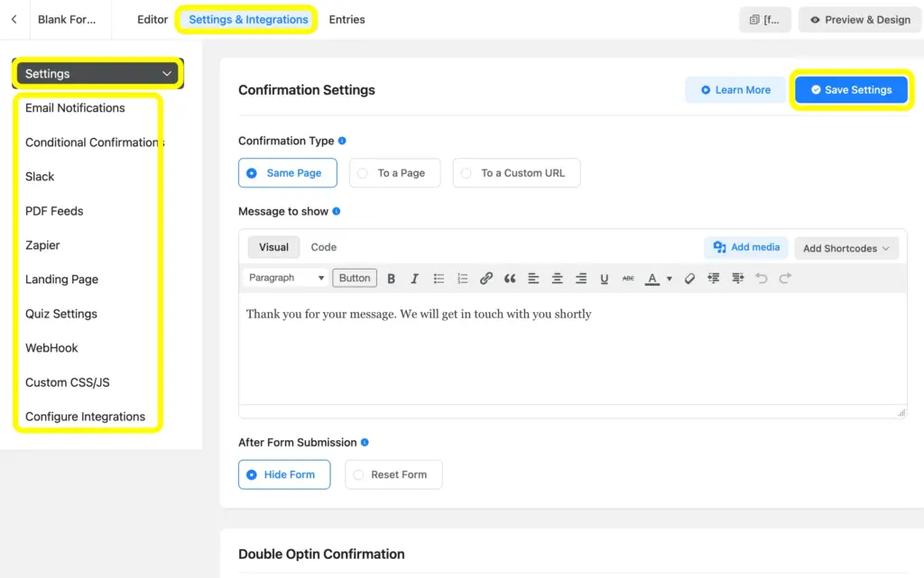Insert a hyperlink in the message editor
This screenshot has height=578, width=924.
[486, 278]
